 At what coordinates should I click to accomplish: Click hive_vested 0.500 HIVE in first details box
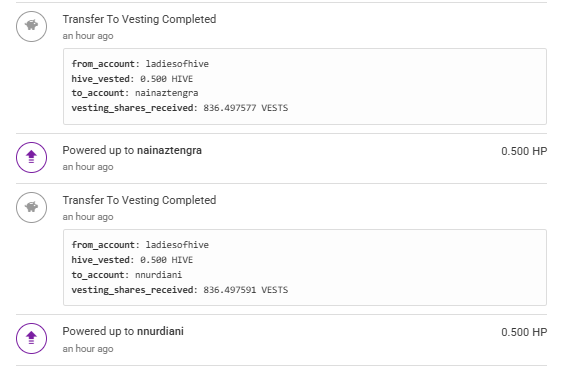tap(167, 79)
